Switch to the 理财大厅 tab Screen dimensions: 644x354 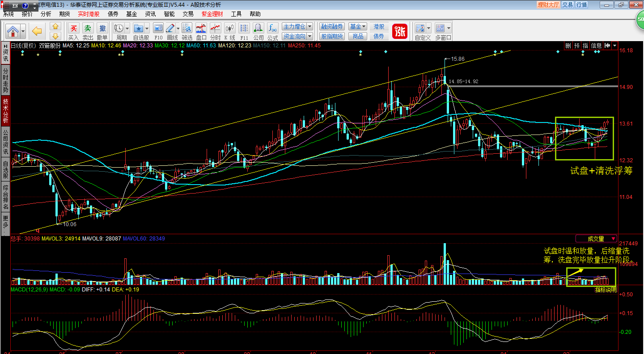pyautogui.click(x=548, y=4)
